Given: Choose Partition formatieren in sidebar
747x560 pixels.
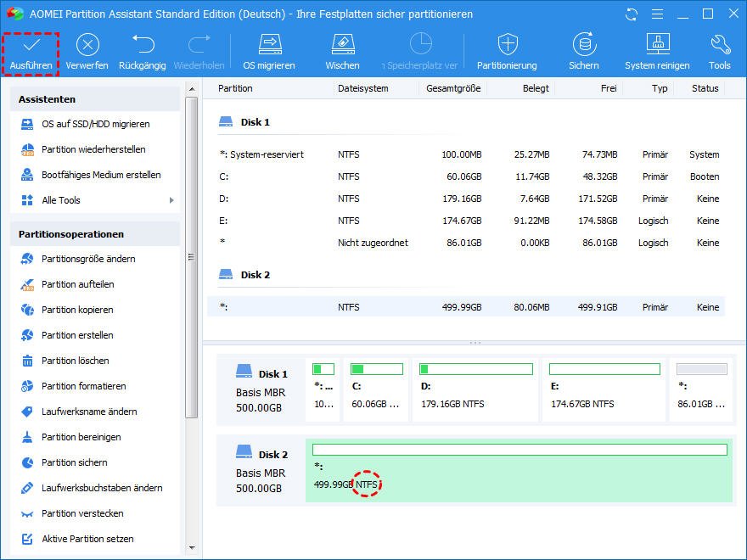Looking at the screenshot, I should [x=83, y=386].
